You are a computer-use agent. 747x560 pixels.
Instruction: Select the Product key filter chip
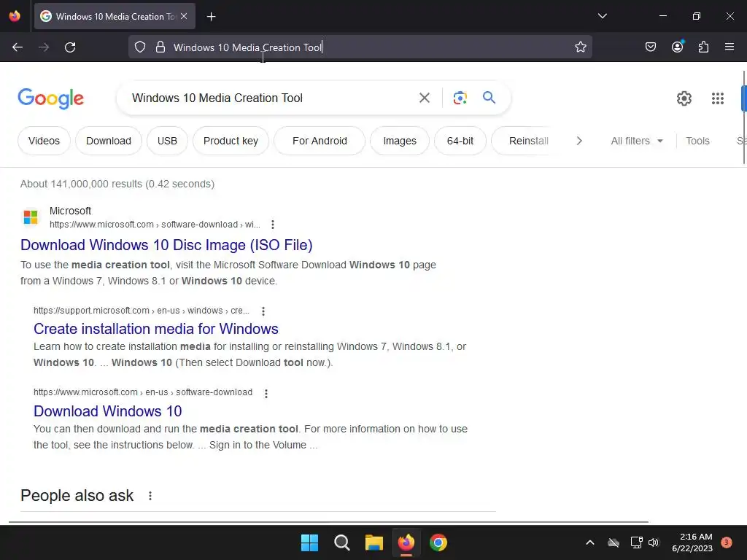point(231,141)
